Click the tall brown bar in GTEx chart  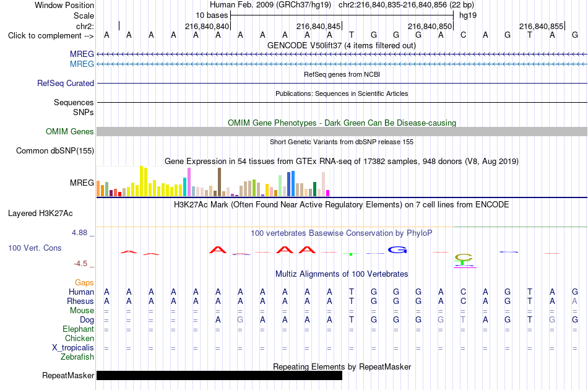(219, 182)
